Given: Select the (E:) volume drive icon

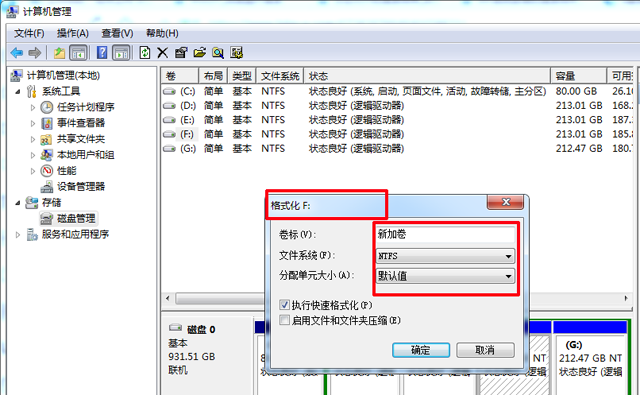Looking at the screenshot, I should pyautogui.click(x=169, y=120).
